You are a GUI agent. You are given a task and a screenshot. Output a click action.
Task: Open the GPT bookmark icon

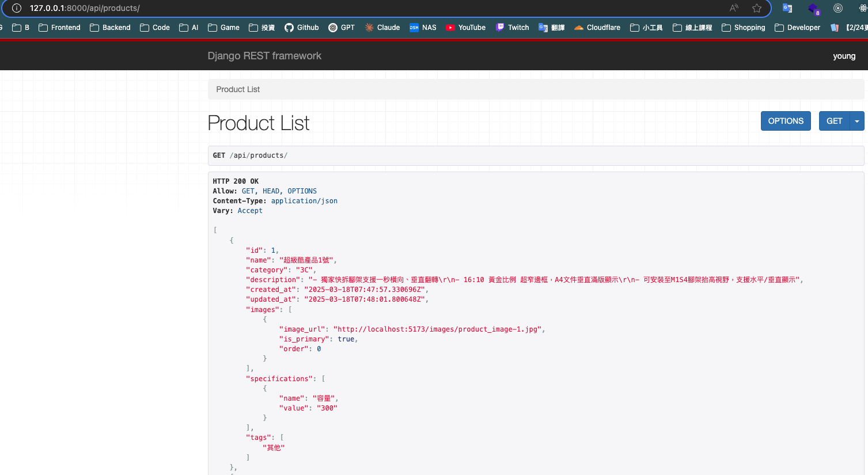pos(332,27)
